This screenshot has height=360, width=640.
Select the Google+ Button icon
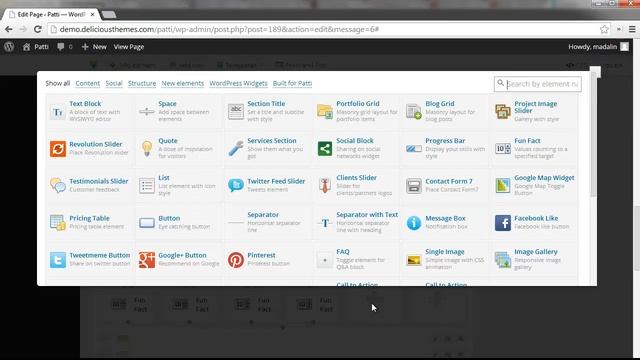click(147, 260)
